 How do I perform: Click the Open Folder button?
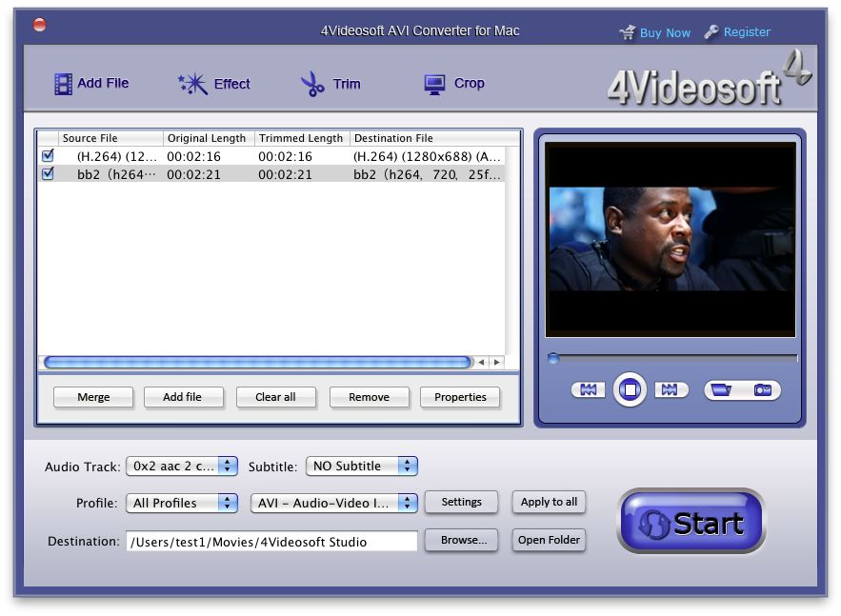(x=549, y=540)
